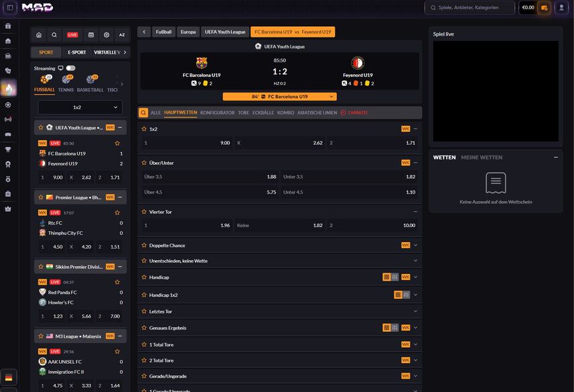Viewport: 574px width, 392px height.
Task: Toggle the sidebar panel icon at top left
Action: [x=10, y=7]
